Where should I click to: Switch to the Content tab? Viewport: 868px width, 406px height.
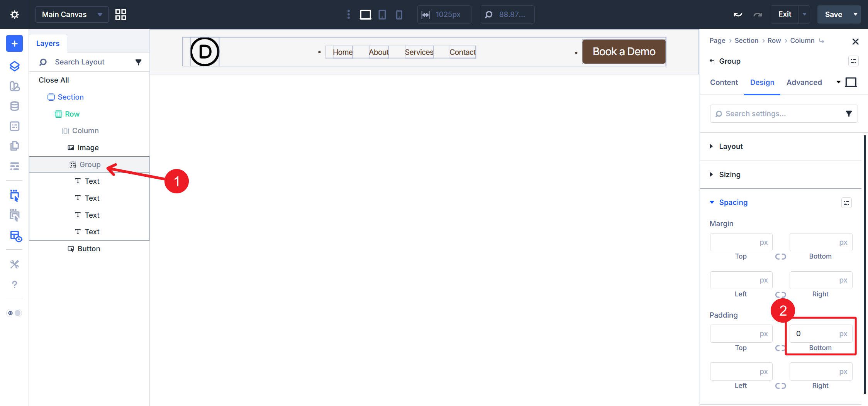(x=724, y=82)
